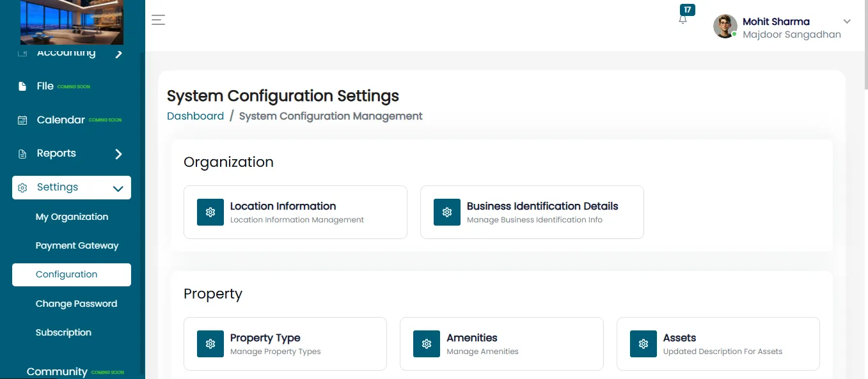This screenshot has width=868, height=379.
Task: Collapse the Settings submenu chevron
Action: click(x=118, y=189)
